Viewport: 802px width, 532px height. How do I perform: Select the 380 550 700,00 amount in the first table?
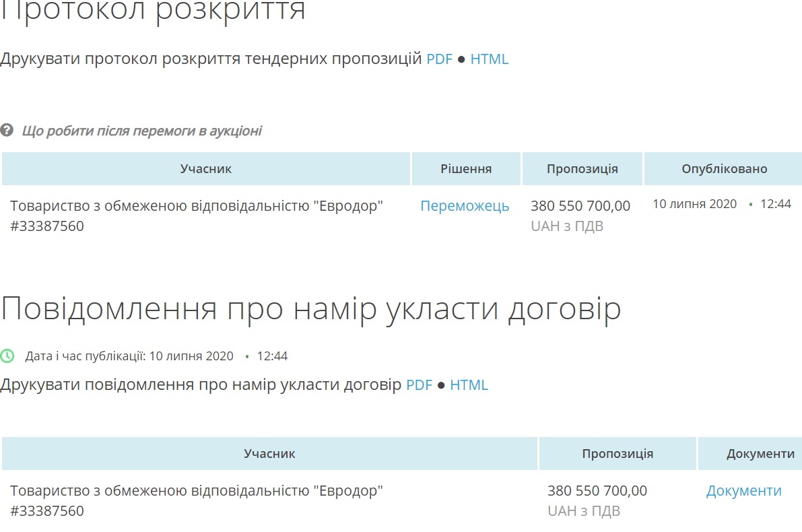(x=580, y=206)
